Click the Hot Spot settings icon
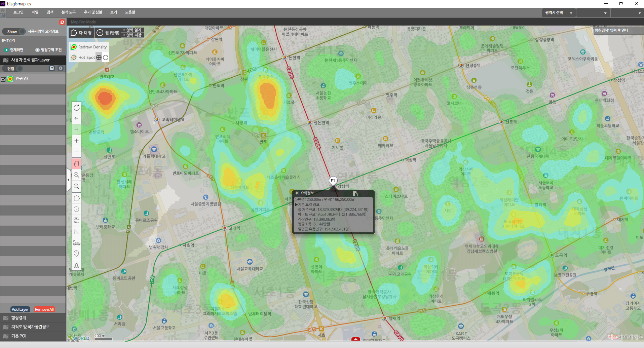Viewport: 644px width, 348px height. pyautogui.click(x=99, y=57)
